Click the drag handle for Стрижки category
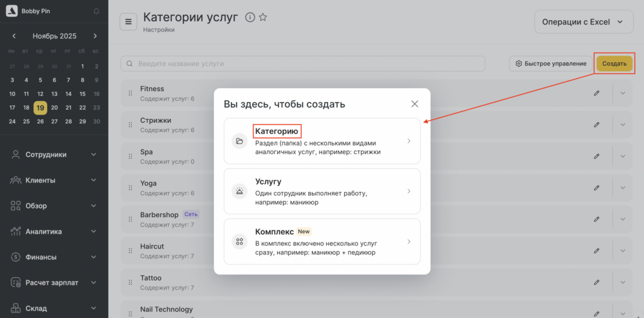This screenshot has height=318, width=644. (131, 125)
